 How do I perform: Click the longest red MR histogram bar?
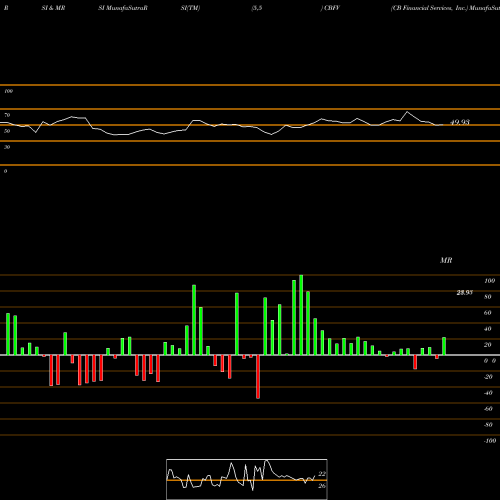[258, 377]
